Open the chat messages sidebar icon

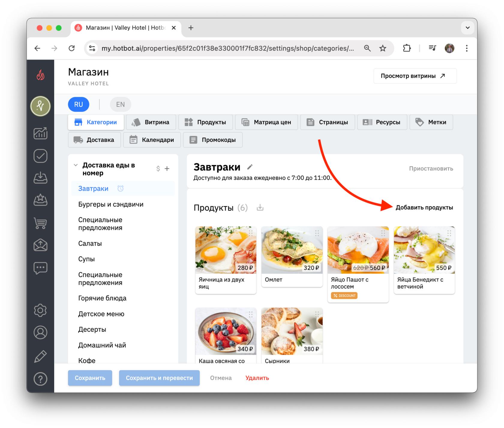[x=40, y=268]
